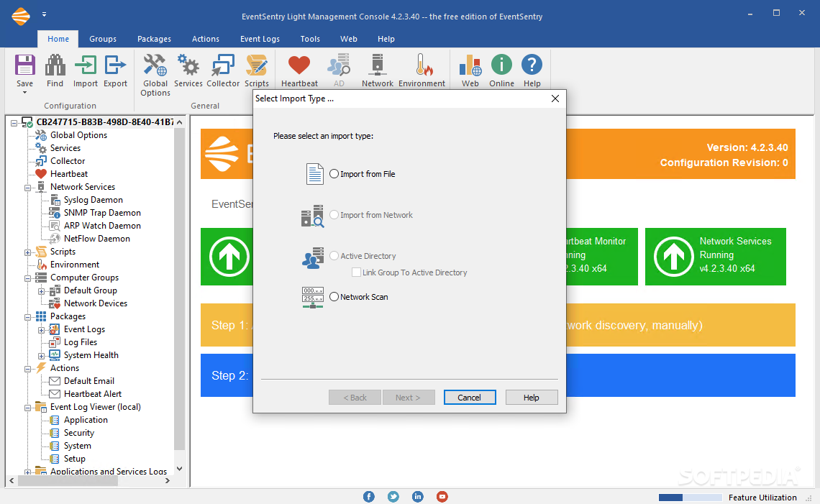820x504 pixels.
Task: Select the Import from Network option
Action: [334, 214]
